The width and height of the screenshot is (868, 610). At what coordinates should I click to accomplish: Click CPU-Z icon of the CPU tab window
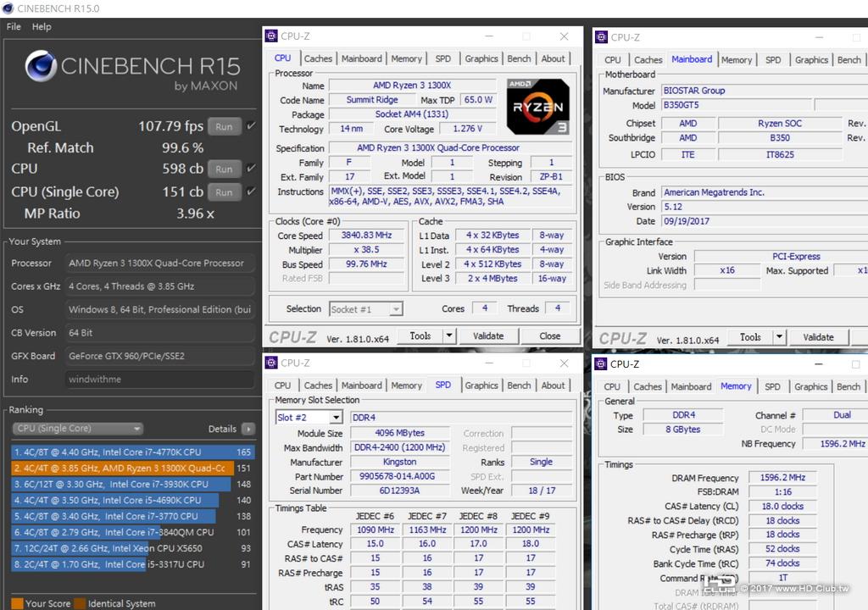[x=271, y=36]
